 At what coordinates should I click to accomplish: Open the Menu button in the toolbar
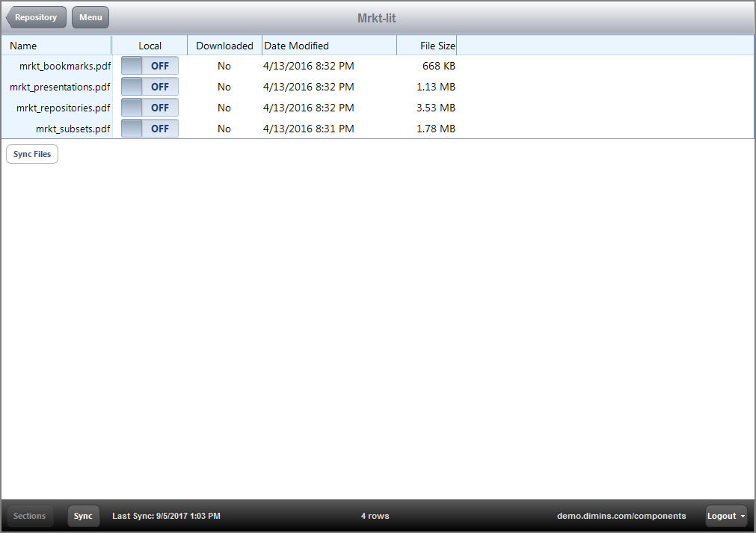(x=90, y=16)
